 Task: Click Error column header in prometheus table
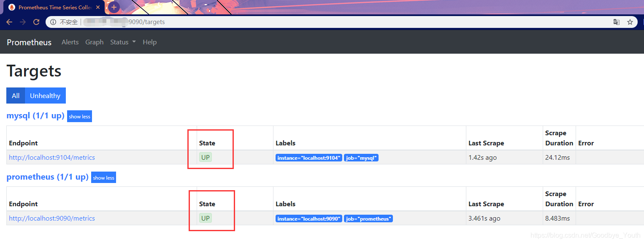click(586, 204)
